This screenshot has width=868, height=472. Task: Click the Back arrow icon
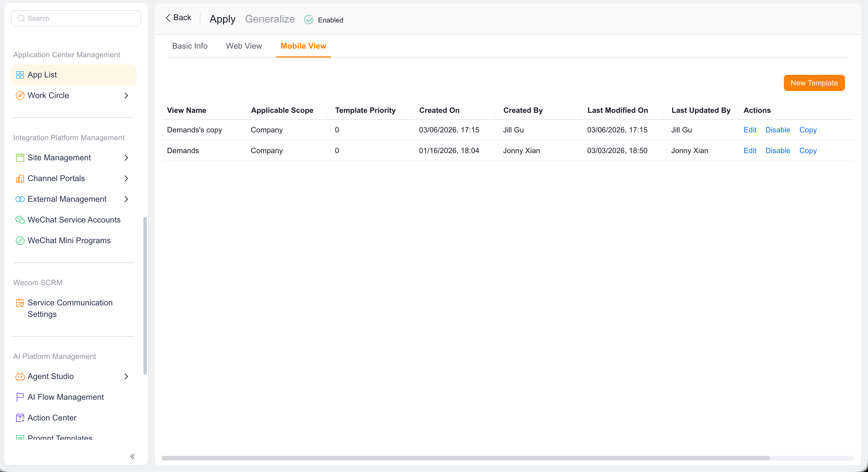[x=168, y=18]
